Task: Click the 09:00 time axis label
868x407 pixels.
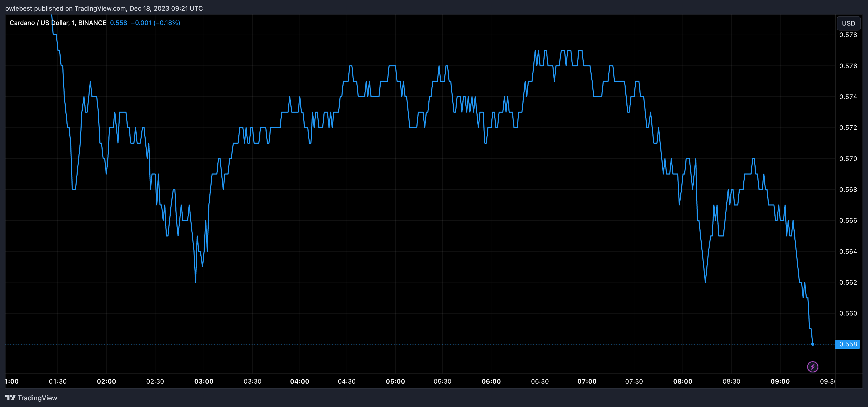Action: 780,381
